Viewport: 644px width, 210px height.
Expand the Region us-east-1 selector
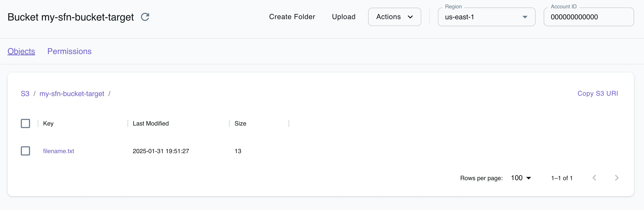click(x=486, y=17)
